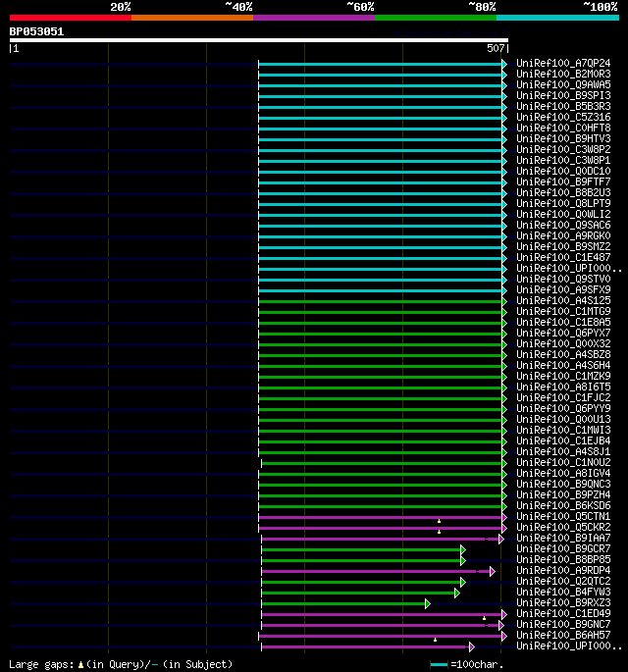
Task: Select the UniRef100_B6KSD6 label
Action: pos(563,505)
